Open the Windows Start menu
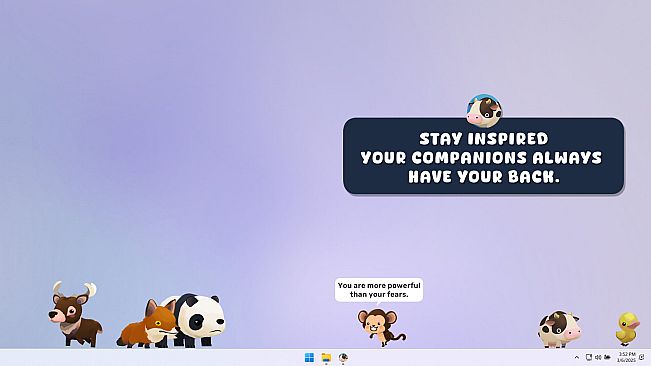The width and height of the screenshot is (651, 366). pyautogui.click(x=309, y=358)
